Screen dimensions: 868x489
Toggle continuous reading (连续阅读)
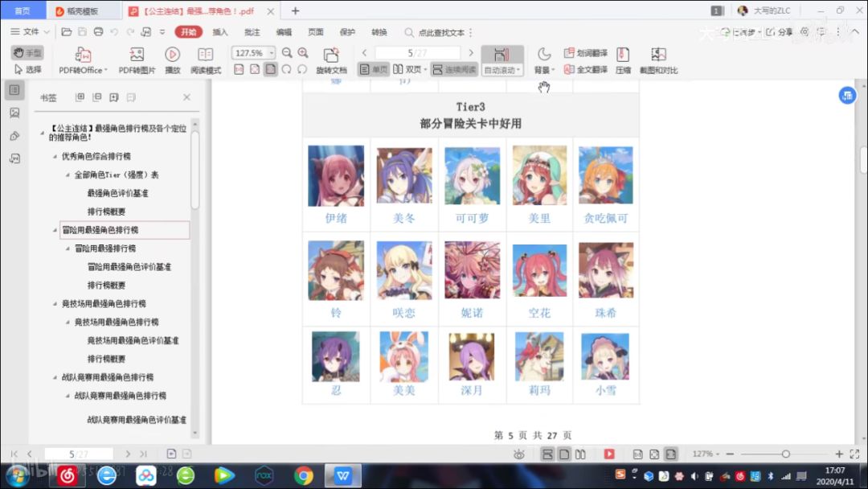pyautogui.click(x=454, y=70)
